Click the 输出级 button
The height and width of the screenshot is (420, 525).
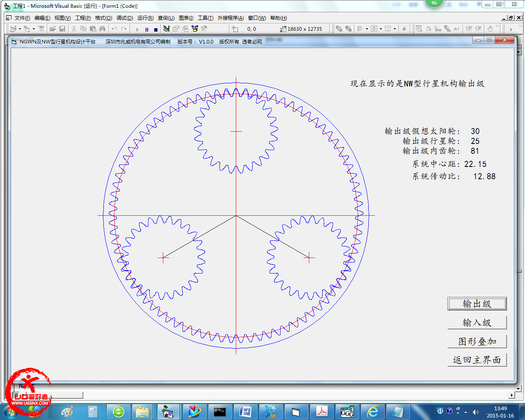[x=477, y=304]
